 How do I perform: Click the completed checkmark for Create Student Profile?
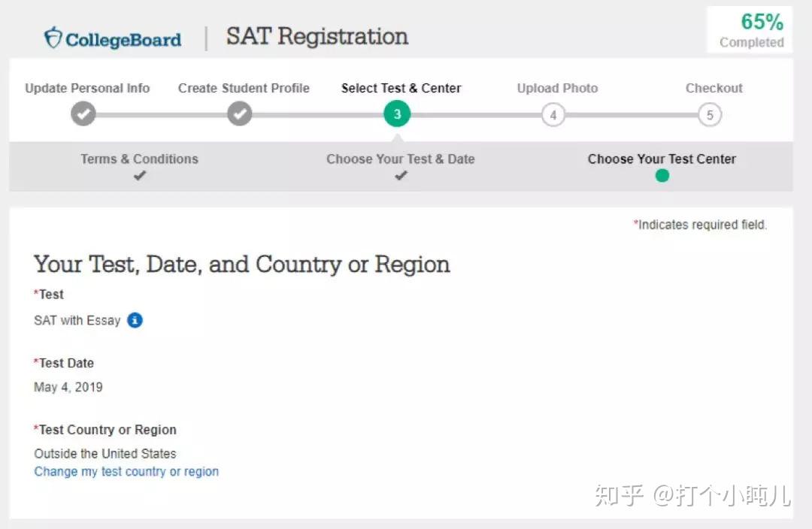tap(239, 113)
